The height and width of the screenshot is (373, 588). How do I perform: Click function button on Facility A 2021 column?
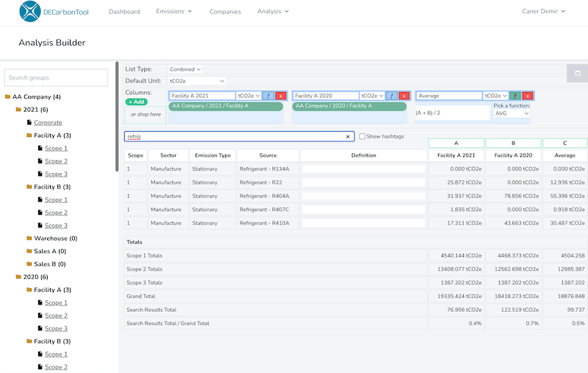tap(268, 96)
